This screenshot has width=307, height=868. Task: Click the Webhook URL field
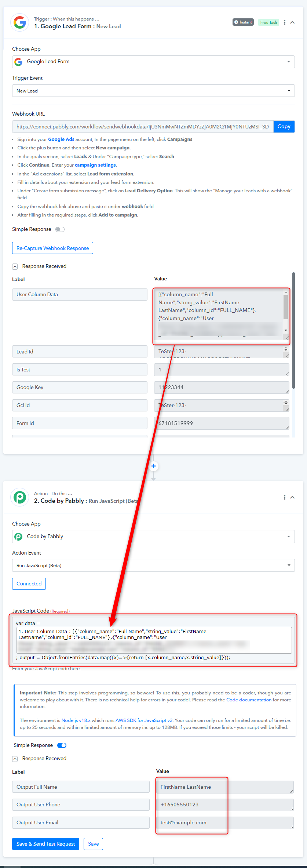click(143, 127)
